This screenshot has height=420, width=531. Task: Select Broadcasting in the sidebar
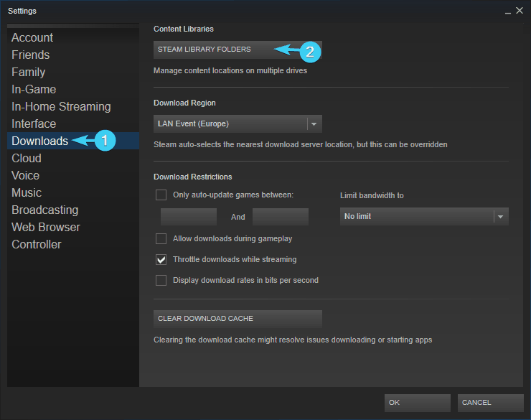[x=72, y=210]
